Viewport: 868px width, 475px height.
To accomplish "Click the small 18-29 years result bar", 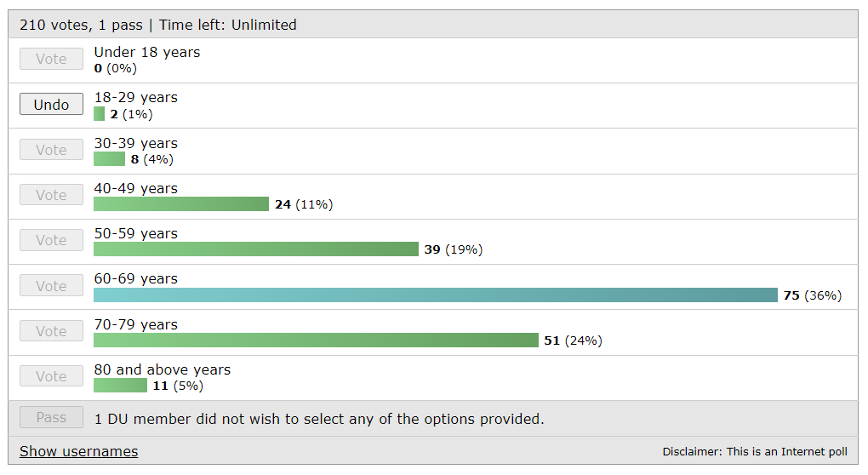I will point(99,114).
